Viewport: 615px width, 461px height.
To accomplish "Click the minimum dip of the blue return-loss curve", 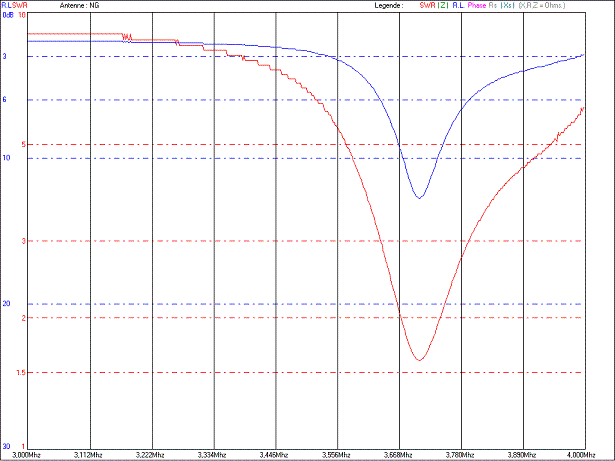I will (419, 197).
